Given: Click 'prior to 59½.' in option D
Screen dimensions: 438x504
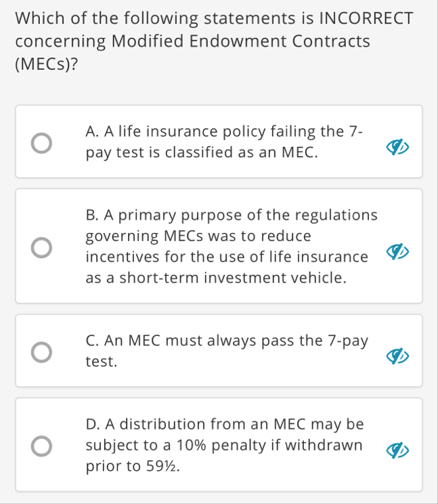Looking at the screenshot, I should 133,467.
